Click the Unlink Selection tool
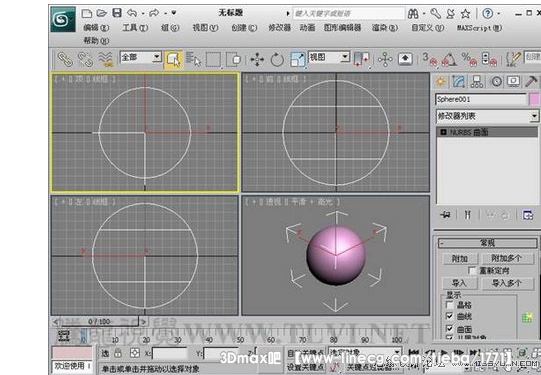The height and width of the screenshot is (375, 541). [85, 59]
